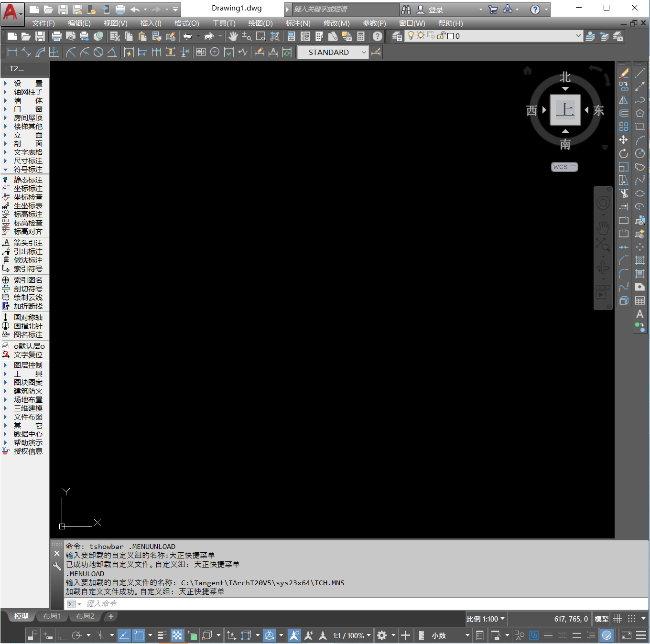Pick the Line tool in Draw toolbar
This screenshot has height=644, width=650.
coord(640,73)
